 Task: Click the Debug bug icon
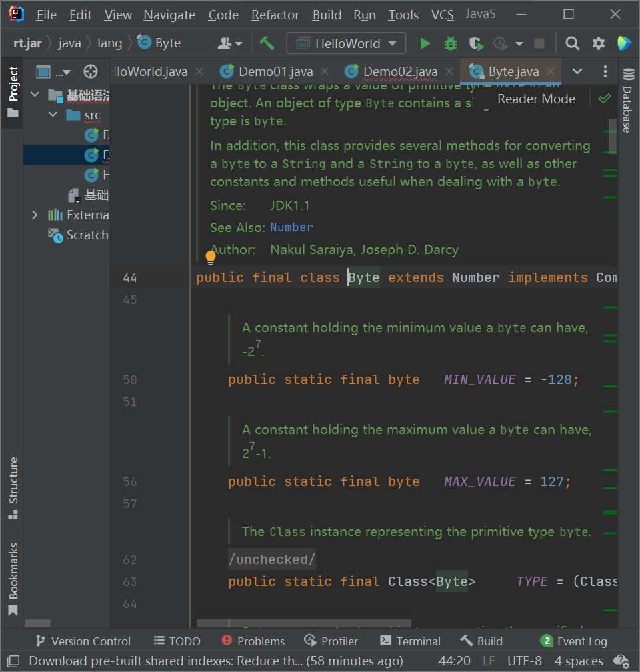click(x=451, y=43)
